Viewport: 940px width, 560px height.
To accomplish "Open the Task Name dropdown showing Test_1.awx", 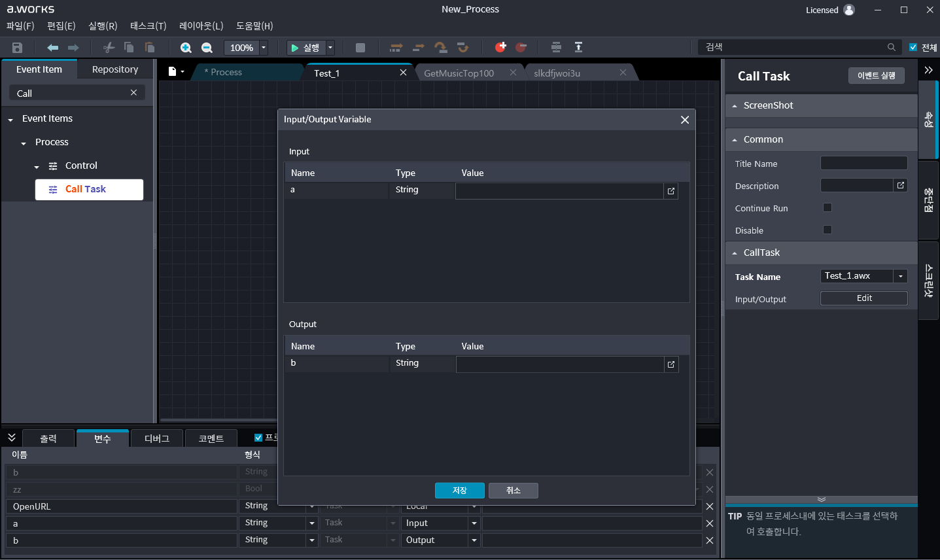I will [901, 276].
